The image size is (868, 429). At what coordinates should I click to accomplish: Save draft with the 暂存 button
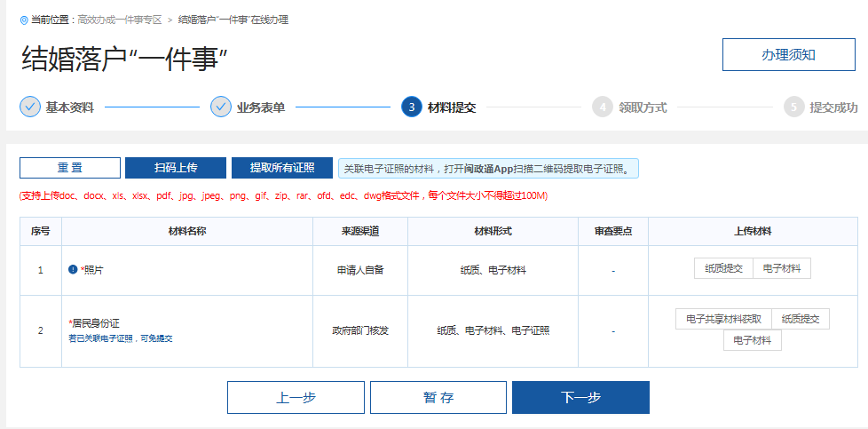pos(438,398)
